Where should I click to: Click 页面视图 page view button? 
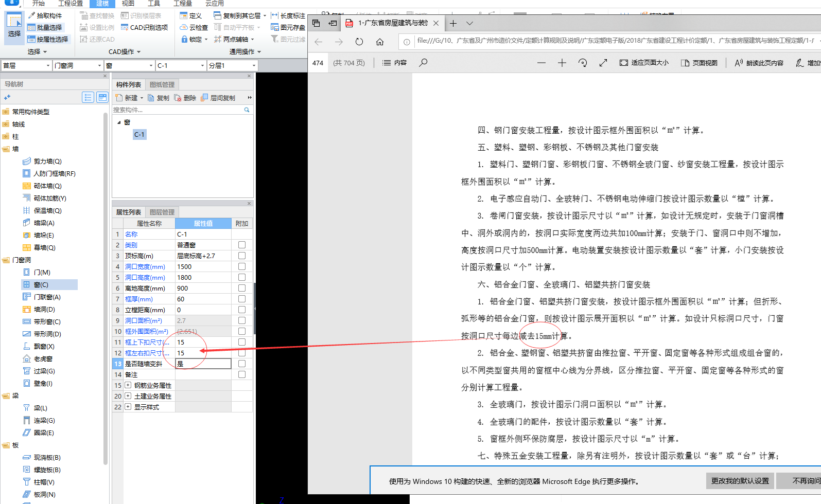click(699, 63)
